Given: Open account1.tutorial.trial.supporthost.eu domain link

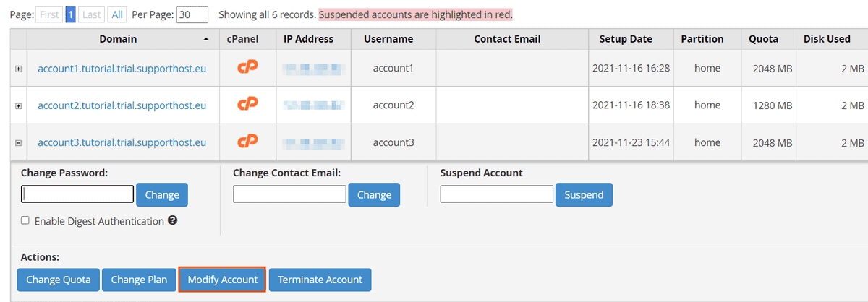Looking at the screenshot, I should 122,68.
